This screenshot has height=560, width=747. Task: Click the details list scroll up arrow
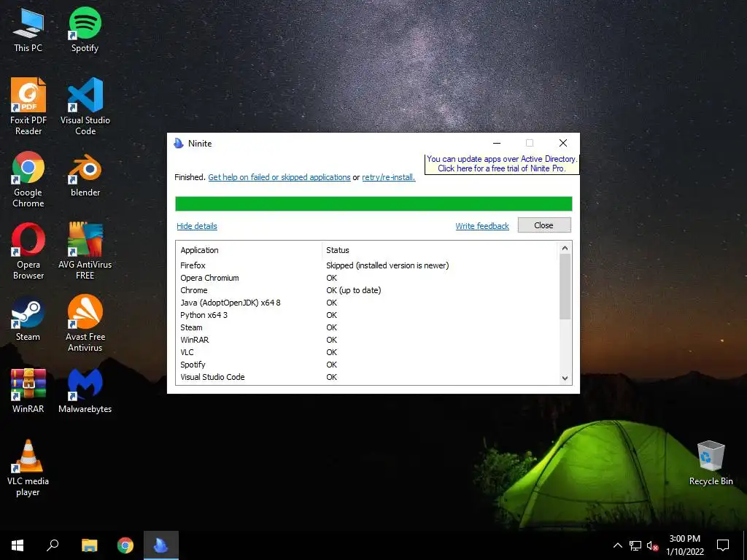tap(565, 248)
